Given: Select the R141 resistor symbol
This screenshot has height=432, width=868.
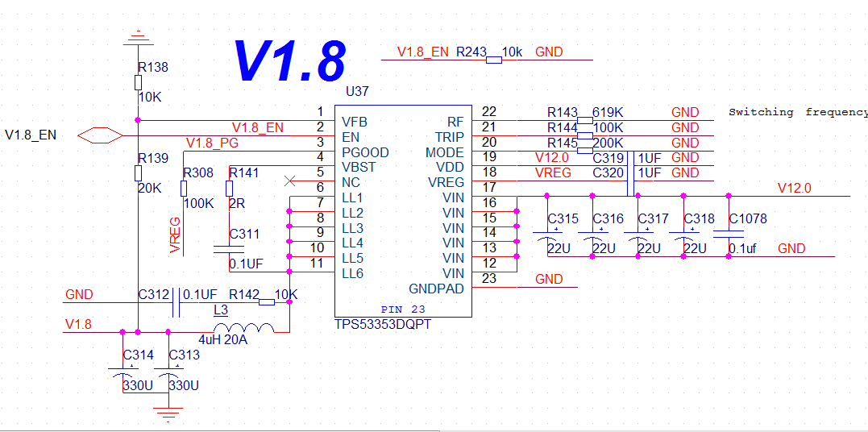Looking at the screenshot, I should [229, 189].
